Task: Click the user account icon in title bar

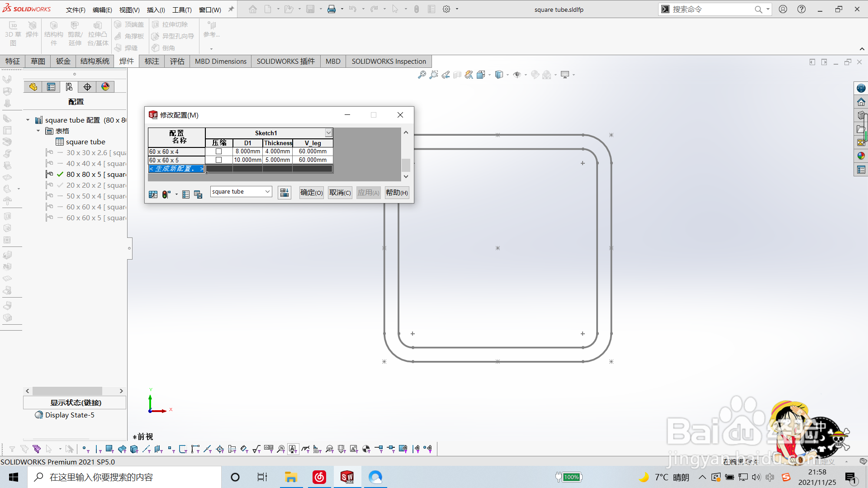Action: pyautogui.click(x=783, y=9)
